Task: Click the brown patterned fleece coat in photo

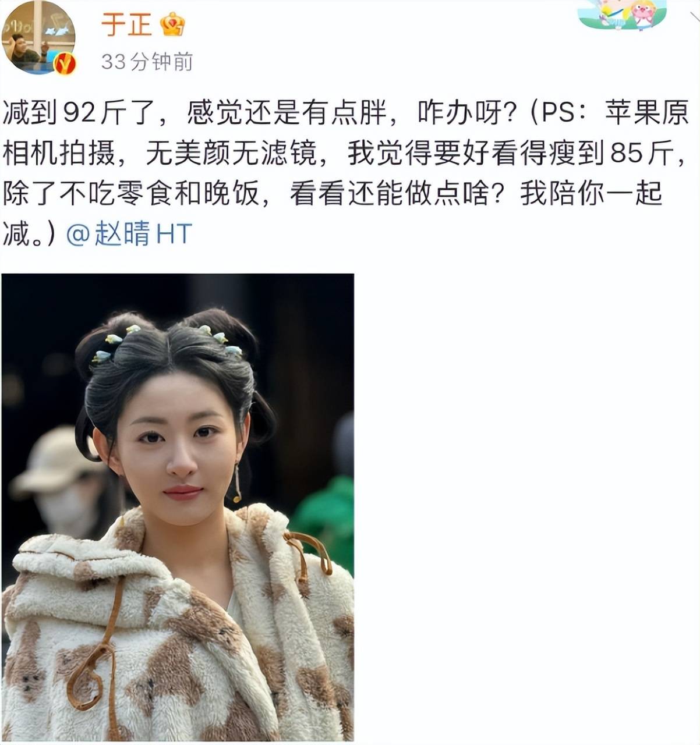Action: pyautogui.click(x=178, y=629)
